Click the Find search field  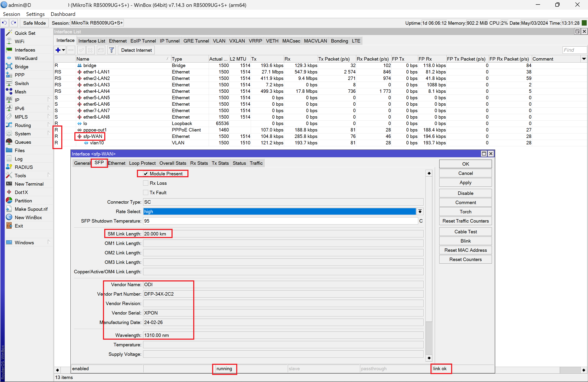click(574, 50)
